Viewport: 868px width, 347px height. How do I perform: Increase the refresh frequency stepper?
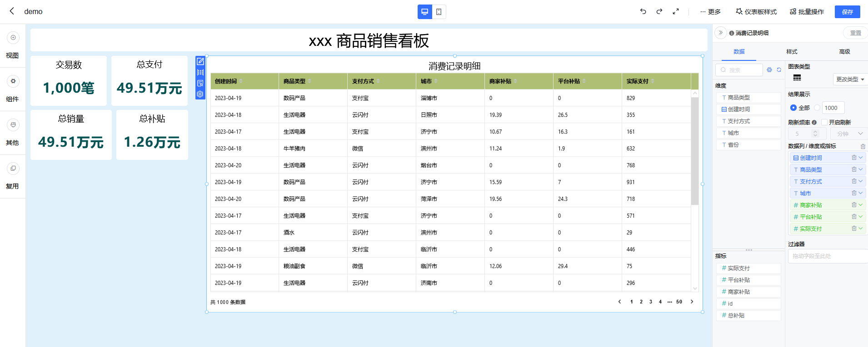point(815,131)
